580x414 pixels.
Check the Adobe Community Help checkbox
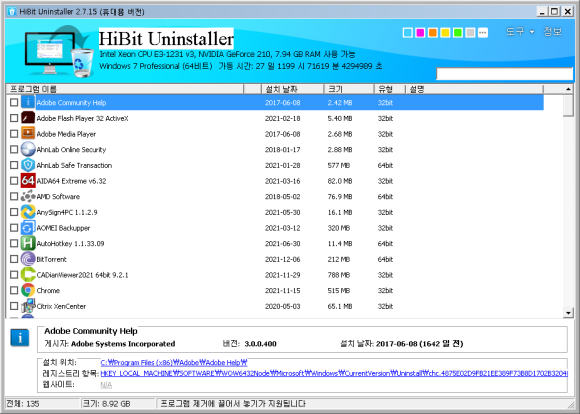click(14, 102)
